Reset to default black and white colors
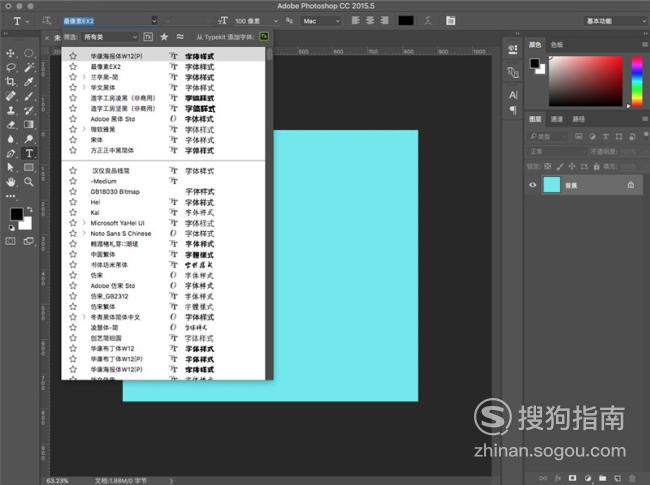 click(x=12, y=228)
